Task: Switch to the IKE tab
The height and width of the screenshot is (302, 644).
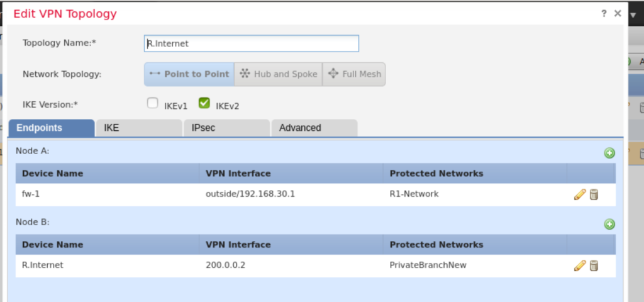Action: point(138,128)
